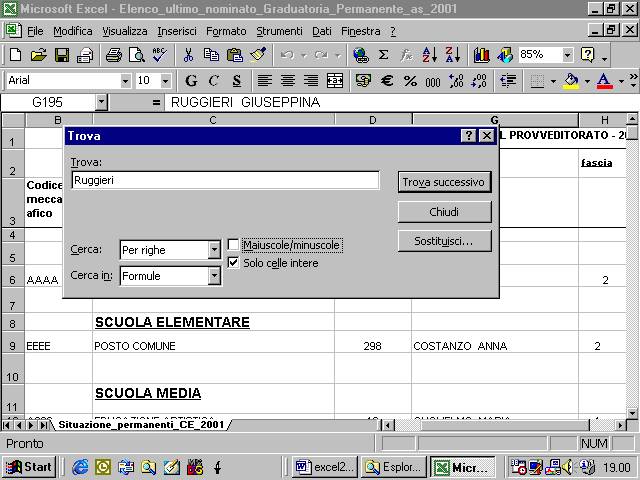Expand the Cerca in 'Formule' dropdown
640x480 pixels.
(x=214, y=276)
